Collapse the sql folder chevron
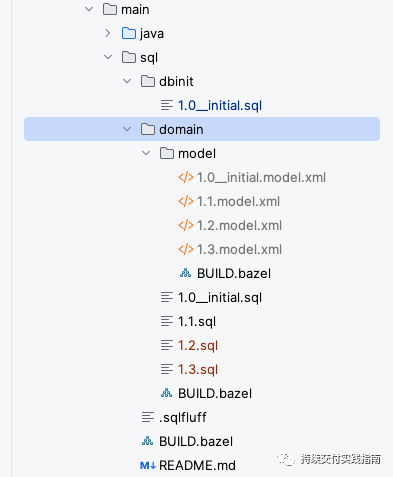Image resolution: width=393 pixels, height=477 pixels. (108, 57)
